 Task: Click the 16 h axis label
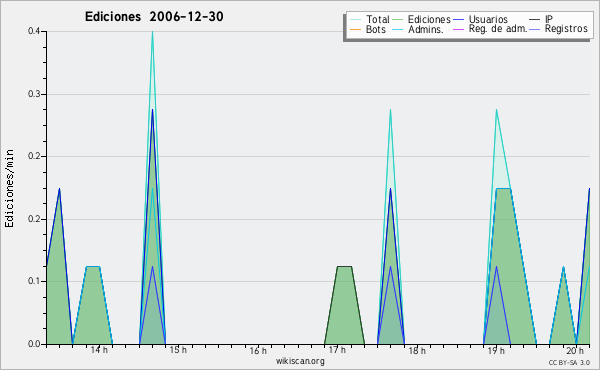[258, 350]
